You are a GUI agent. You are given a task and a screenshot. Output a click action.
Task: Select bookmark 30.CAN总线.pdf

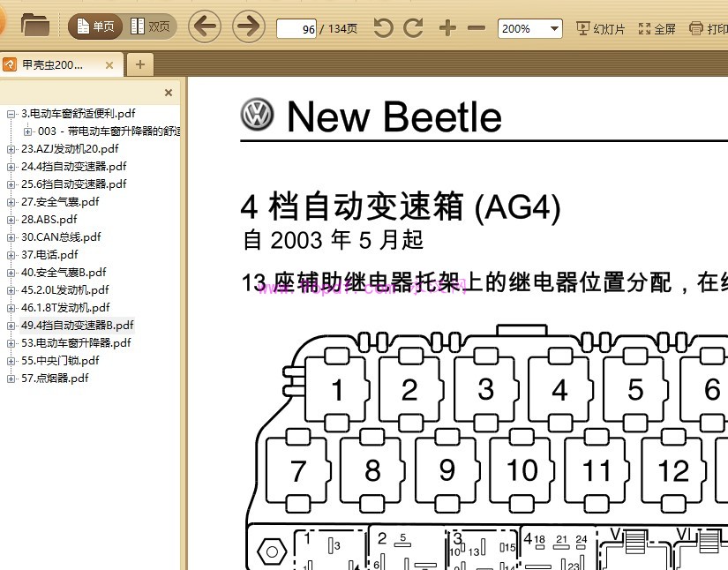[61, 237]
